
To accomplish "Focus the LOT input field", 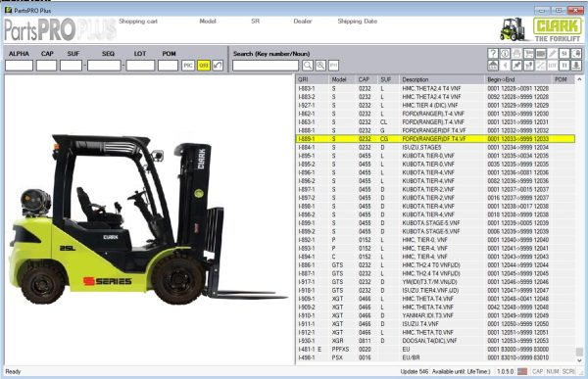I will (140, 66).
